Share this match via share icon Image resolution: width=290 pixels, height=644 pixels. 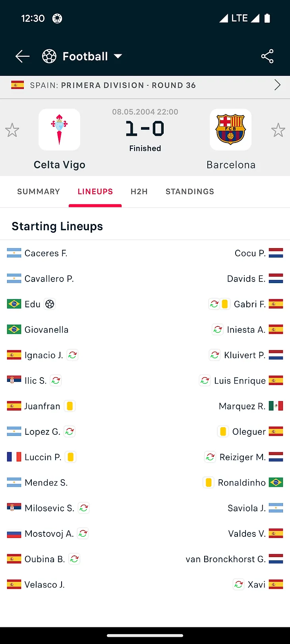click(267, 56)
